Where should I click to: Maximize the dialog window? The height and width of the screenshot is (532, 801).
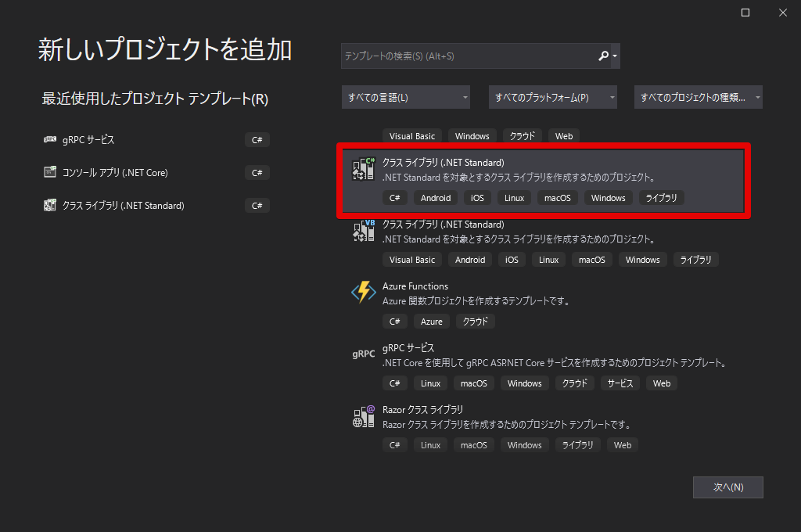point(745,13)
